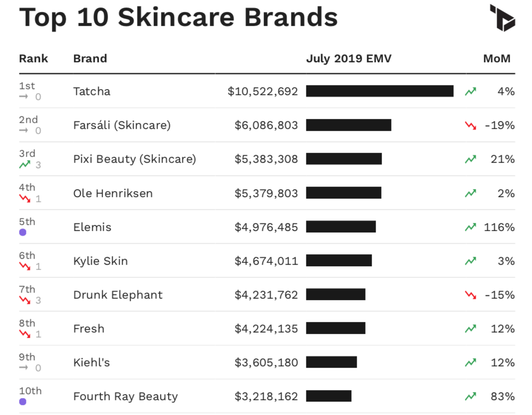The image size is (532, 415).
Task: Click the purple dot under 10th rank
Action: (x=22, y=402)
